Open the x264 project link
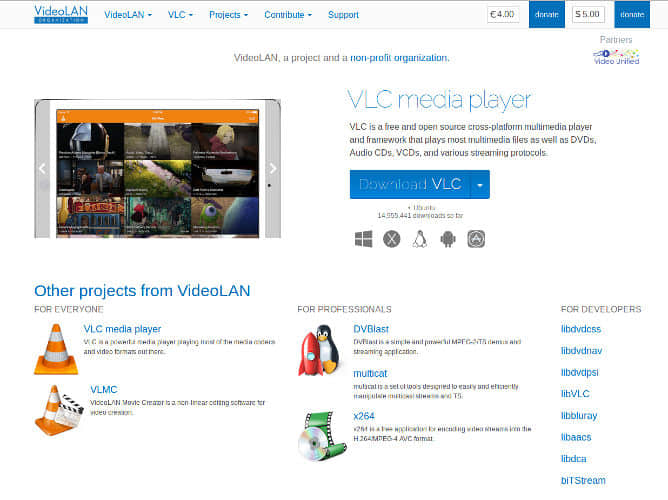Image resolution: width=668 pixels, height=500 pixels. pyautogui.click(x=364, y=416)
